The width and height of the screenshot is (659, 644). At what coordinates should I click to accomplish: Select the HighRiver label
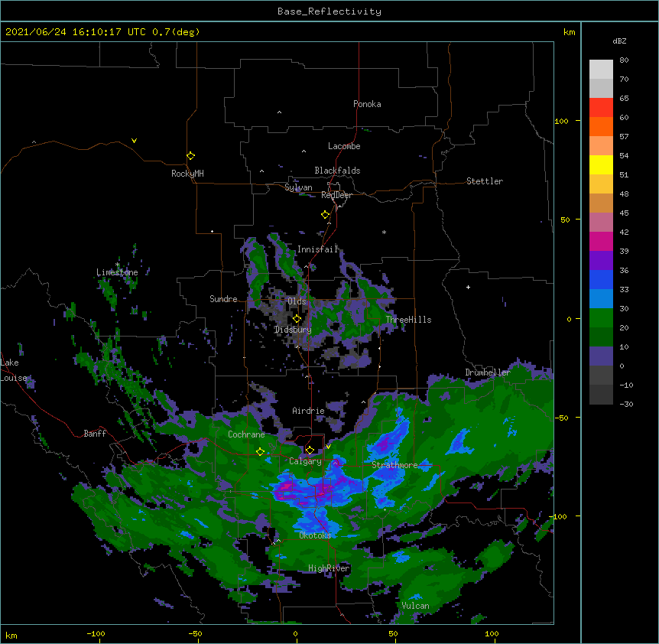pyautogui.click(x=329, y=568)
